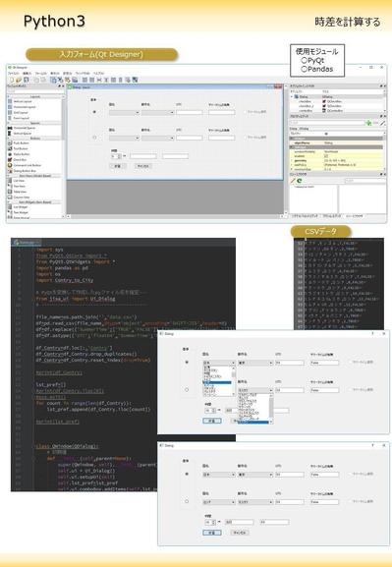Viewport: 392px width, 567px height.
Task: Pick Check Box widget in Widget Box
Action: [20, 159]
